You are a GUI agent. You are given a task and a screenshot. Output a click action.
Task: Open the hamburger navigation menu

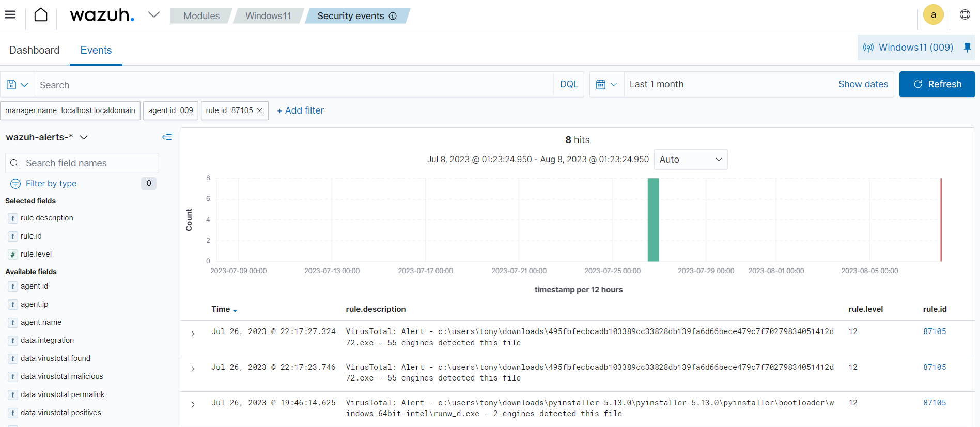[10, 14]
